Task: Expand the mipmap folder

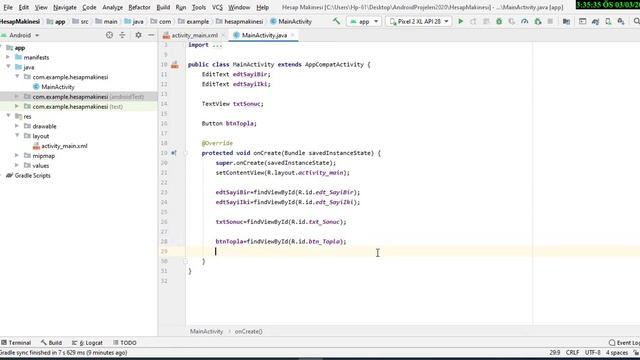Action: click(17, 156)
